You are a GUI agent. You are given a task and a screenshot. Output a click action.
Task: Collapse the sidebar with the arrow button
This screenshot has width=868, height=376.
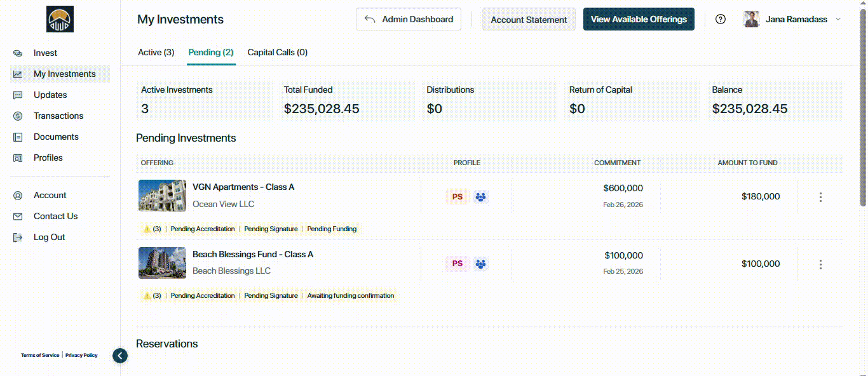120,356
